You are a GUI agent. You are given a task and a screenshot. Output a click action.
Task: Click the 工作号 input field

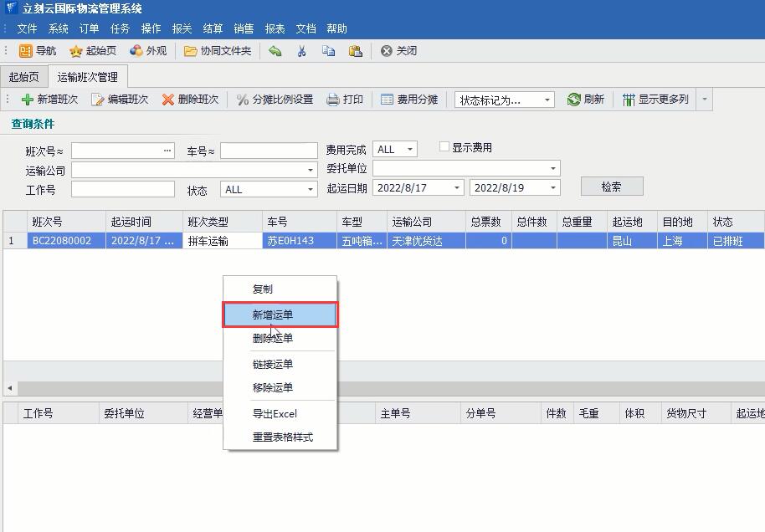coord(122,189)
